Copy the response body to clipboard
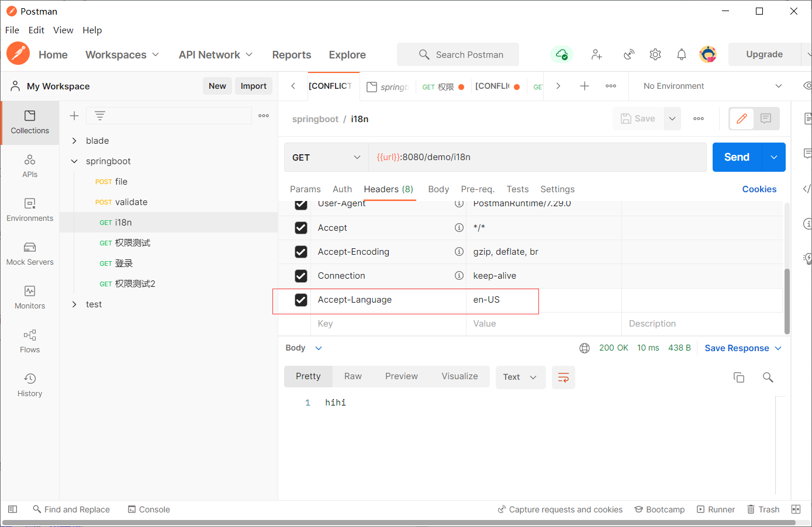Viewport: 812px width, 527px height. (739, 377)
